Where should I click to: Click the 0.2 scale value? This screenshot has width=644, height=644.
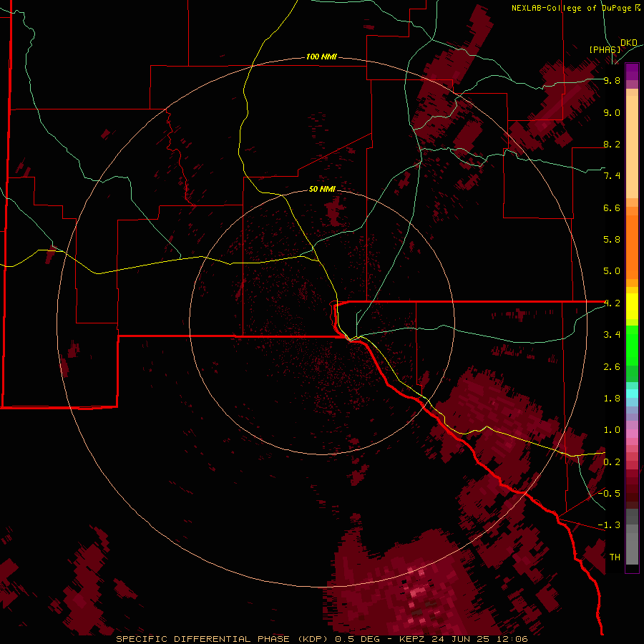click(612, 462)
